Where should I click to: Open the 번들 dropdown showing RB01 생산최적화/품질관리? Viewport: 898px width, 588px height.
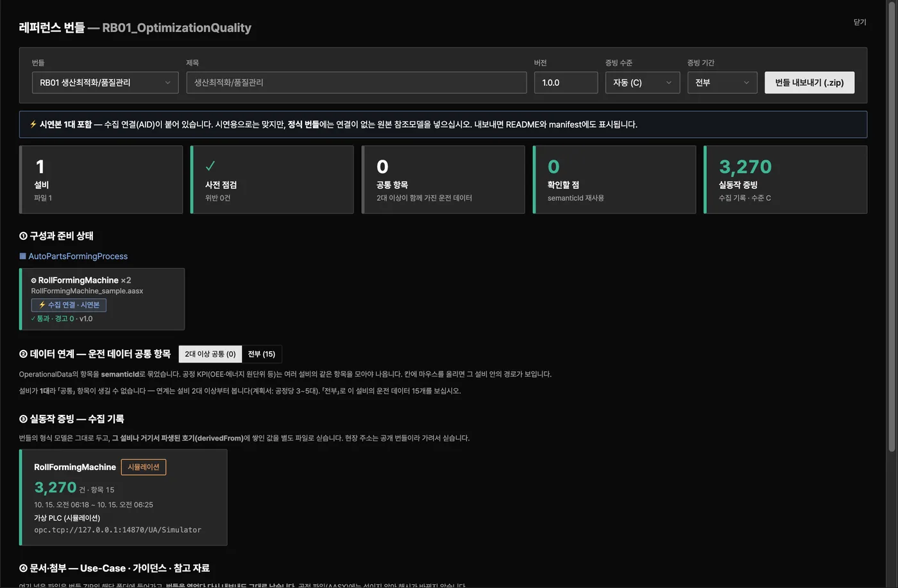(x=105, y=83)
